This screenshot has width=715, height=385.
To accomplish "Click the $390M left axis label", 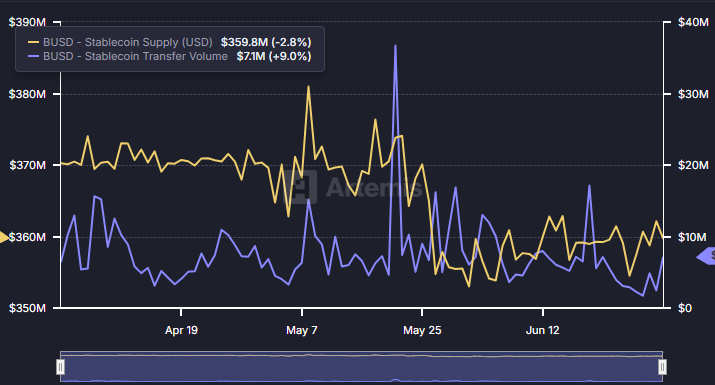I will [x=27, y=22].
